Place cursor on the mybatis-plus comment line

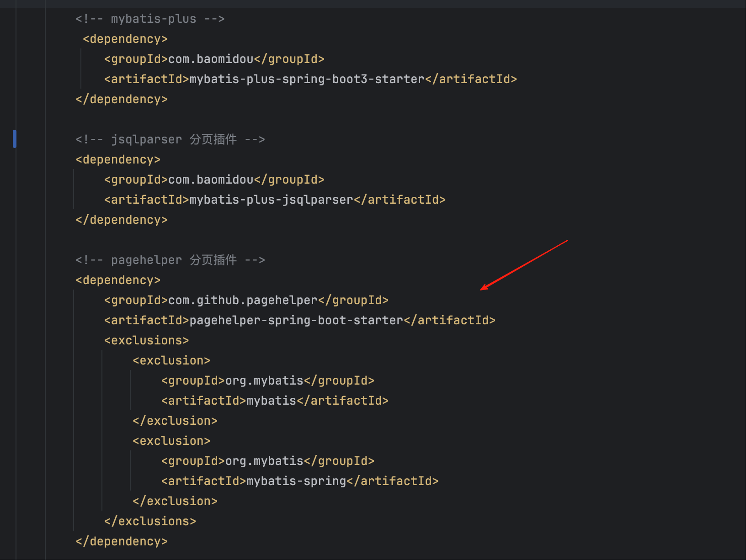point(150,19)
